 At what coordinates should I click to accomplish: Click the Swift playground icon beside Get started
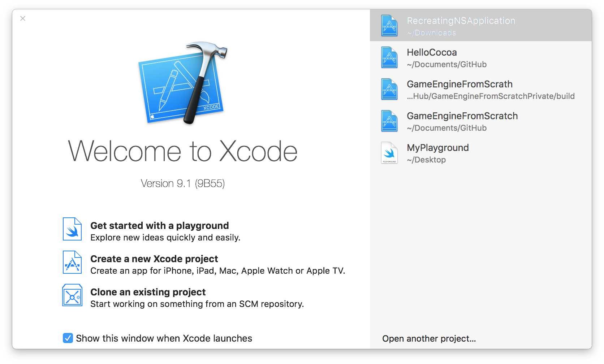(x=72, y=229)
